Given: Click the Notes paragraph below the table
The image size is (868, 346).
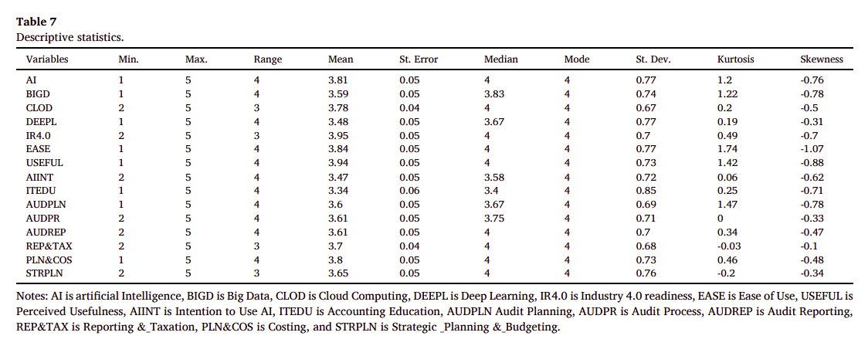Looking at the screenshot, I should click(x=432, y=311).
